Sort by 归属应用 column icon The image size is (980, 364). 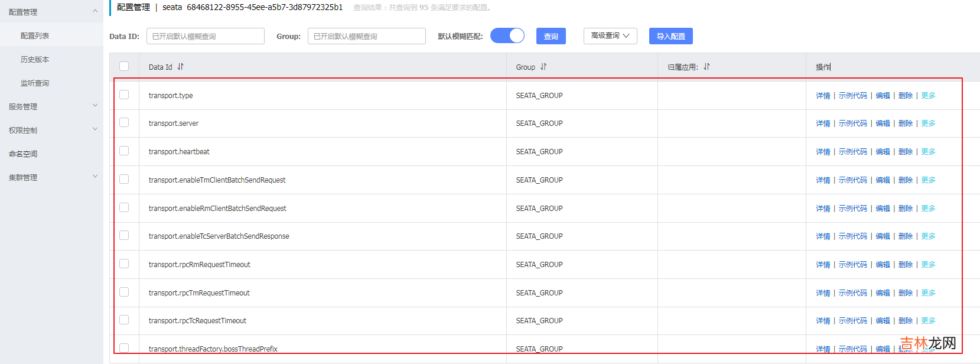coord(706,67)
